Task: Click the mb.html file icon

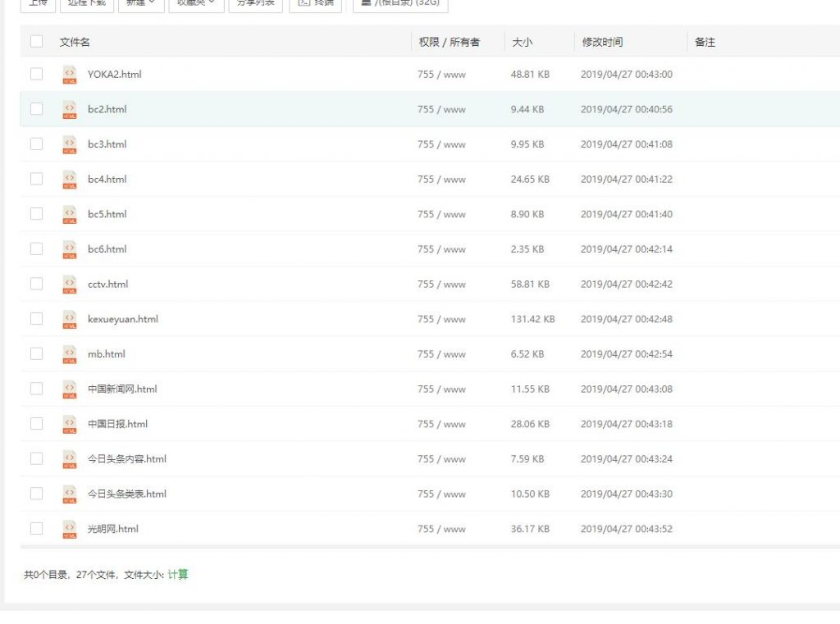Action: [x=70, y=354]
